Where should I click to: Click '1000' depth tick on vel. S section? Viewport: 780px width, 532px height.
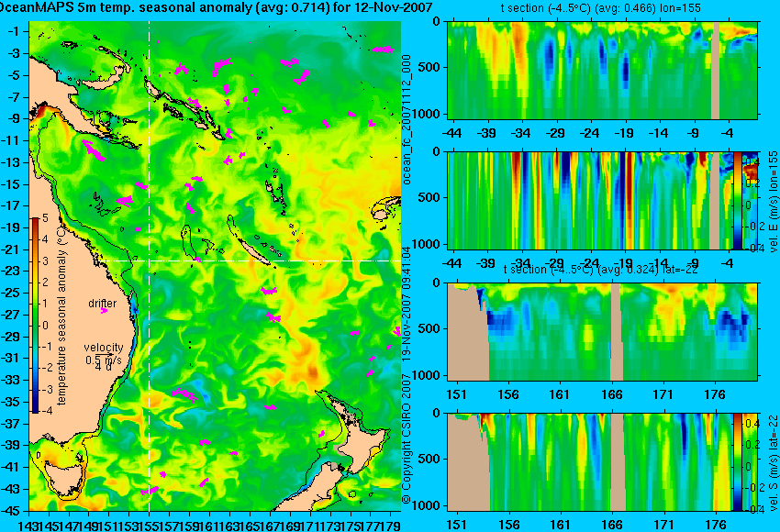427,505
